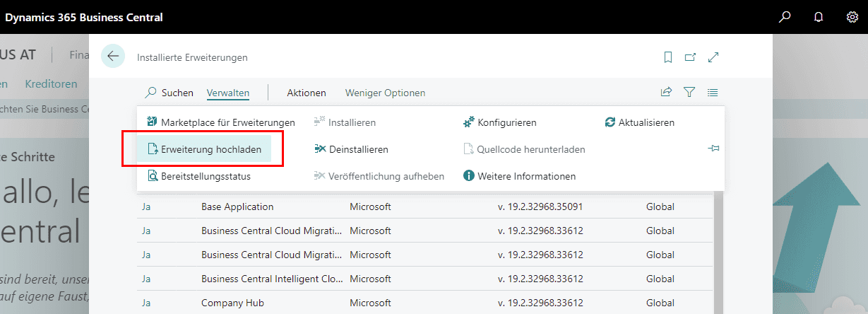868x314 pixels.
Task: Click the share icon
Action: coord(666,92)
